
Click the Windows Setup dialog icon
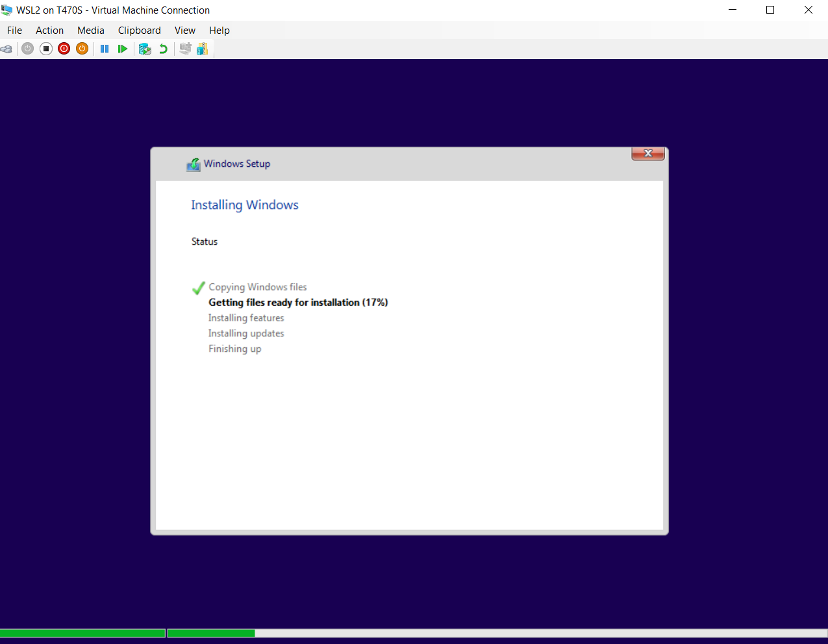pyautogui.click(x=193, y=164)
